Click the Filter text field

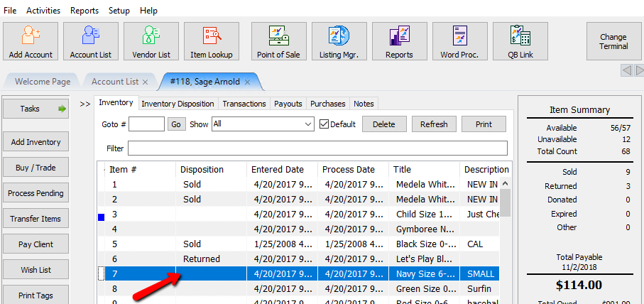(x=317, y=148)
